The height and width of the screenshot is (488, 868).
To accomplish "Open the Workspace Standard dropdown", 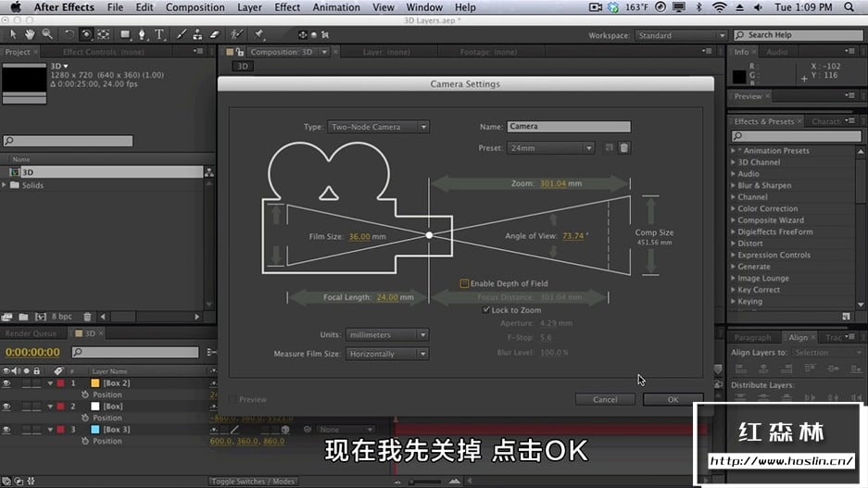I will point(680,35).
